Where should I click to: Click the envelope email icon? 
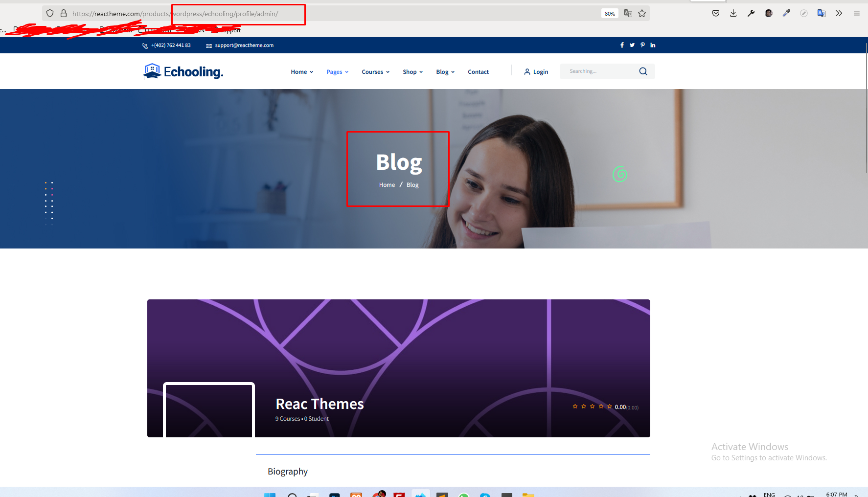pos(209,45)
